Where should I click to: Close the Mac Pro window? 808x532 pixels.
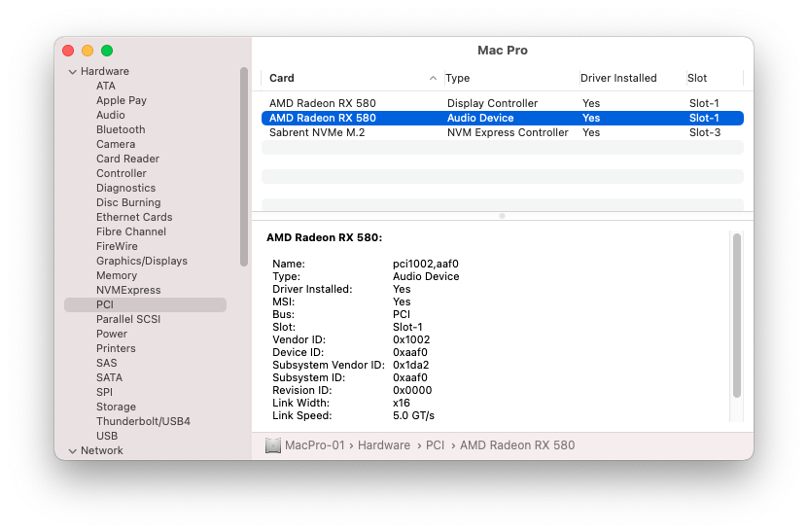point(68,51)
